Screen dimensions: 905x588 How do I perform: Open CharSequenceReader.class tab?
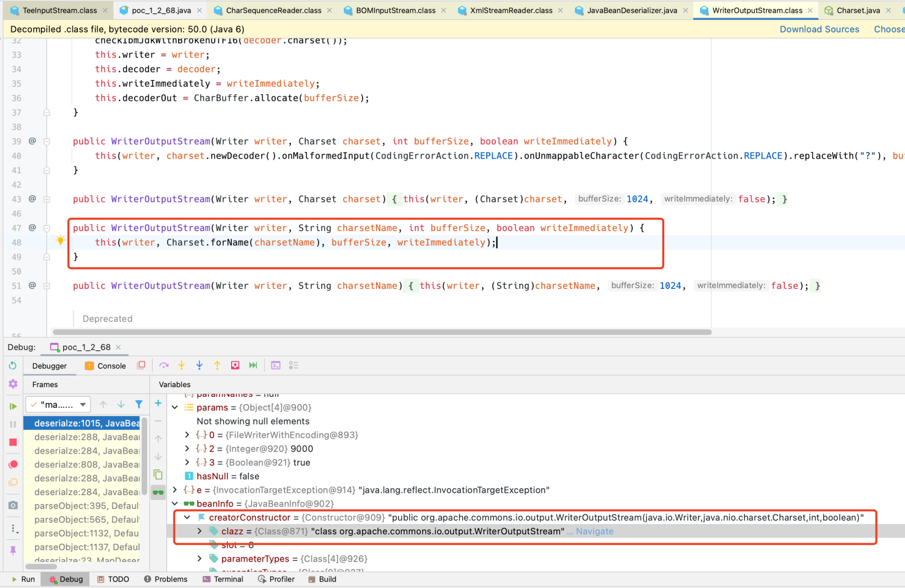coord(273,10)
